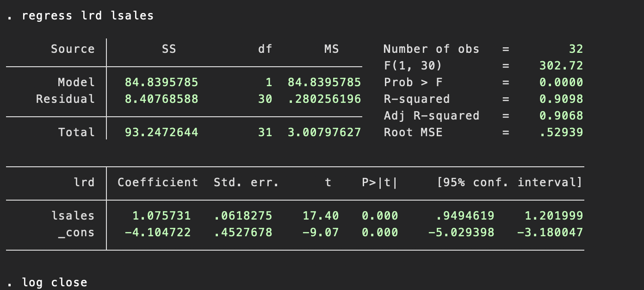Select the upper confidence bound 1.201999

click(x=557, y=215)
